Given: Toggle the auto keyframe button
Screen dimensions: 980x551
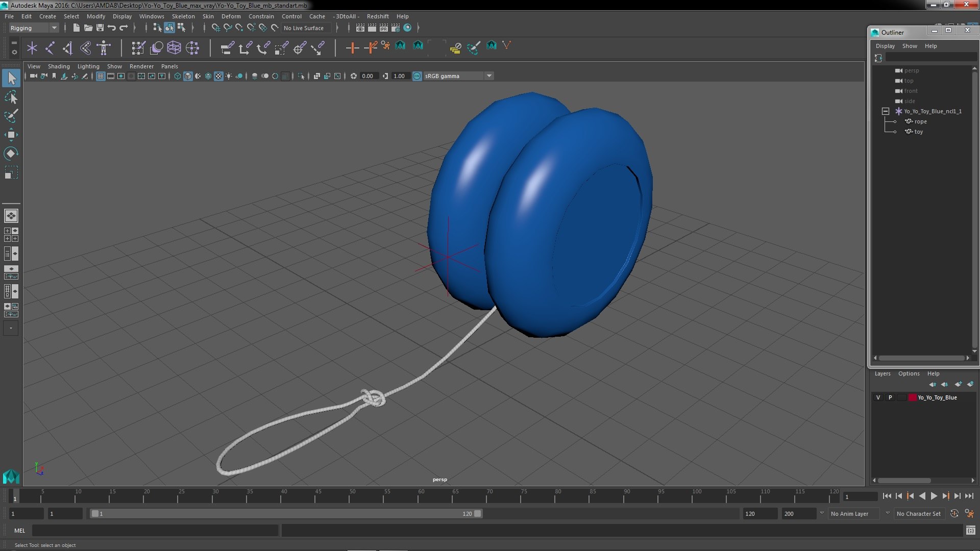Looking at the screenshot, I should pyautogui.click(x=954, y=514).
